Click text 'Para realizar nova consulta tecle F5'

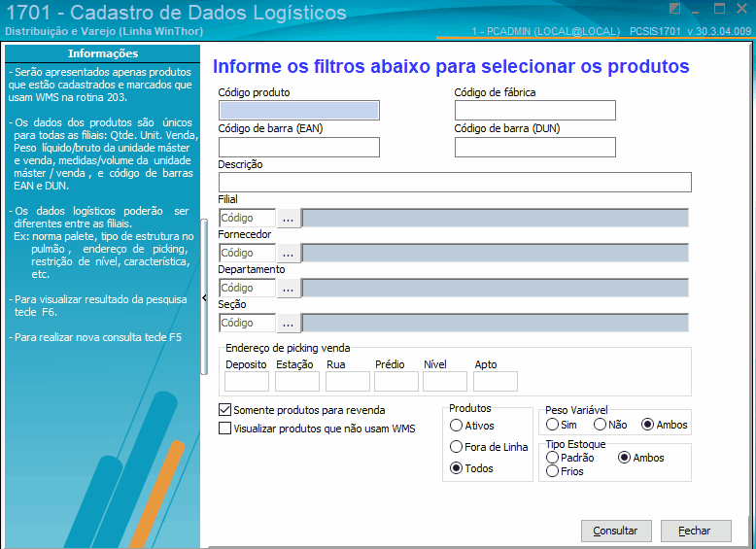98,337
